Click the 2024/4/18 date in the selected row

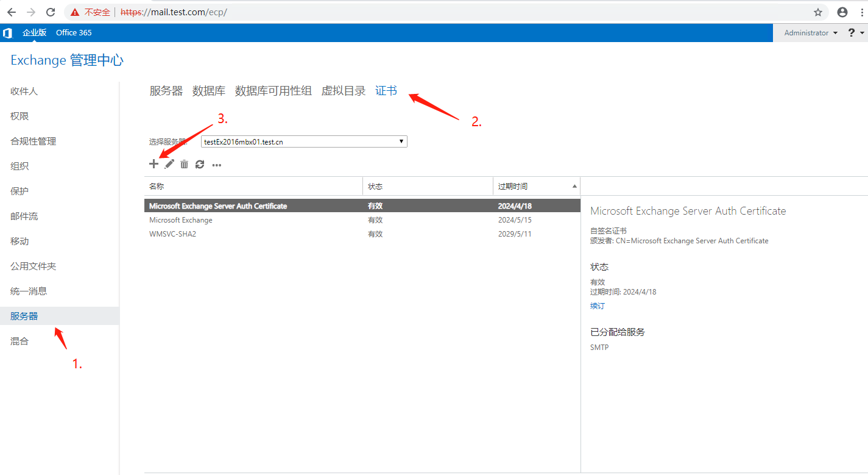point(515,206)
